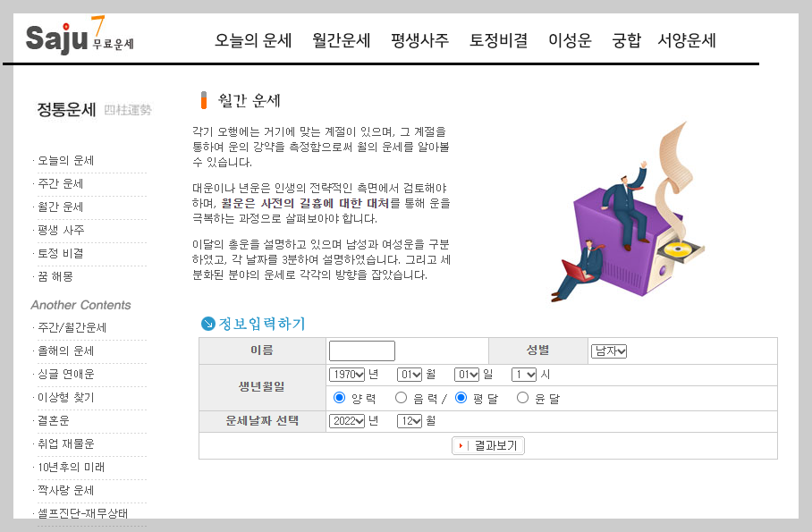812x532 pixels.
Task: Open birth day dropdown 01 일
Action: pyautogui.click(x=467, y=375)
